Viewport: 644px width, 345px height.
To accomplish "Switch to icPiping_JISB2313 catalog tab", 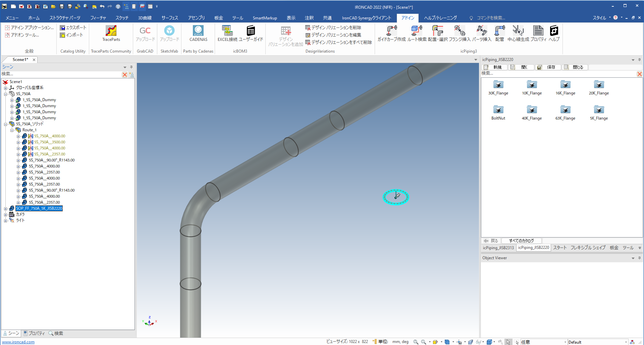I will 498,248.
